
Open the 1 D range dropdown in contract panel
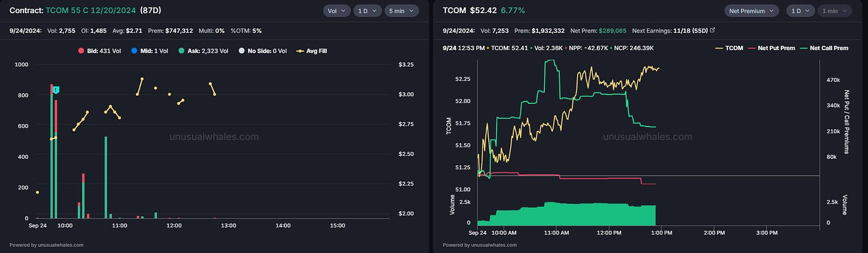[367, 11]
